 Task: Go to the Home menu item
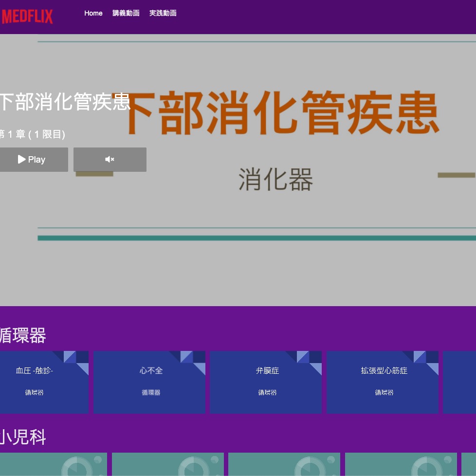(93, 13)
